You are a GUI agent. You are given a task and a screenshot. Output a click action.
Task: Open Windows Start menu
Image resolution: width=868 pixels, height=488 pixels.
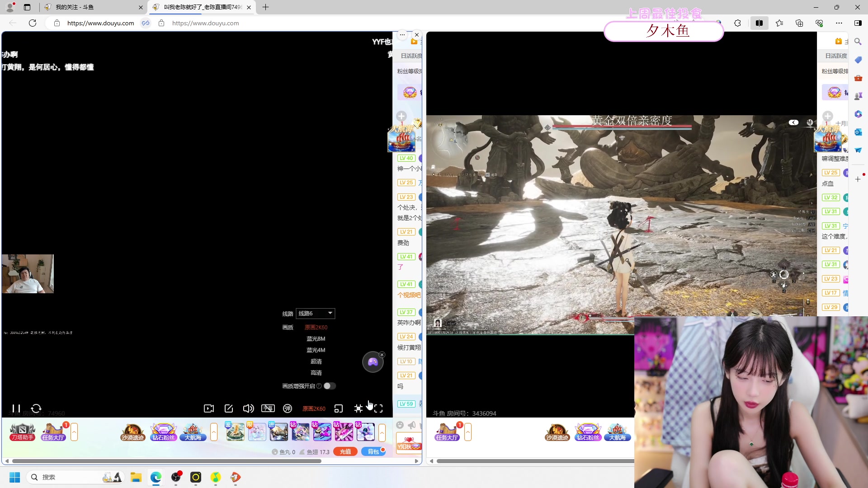[15, 477]
